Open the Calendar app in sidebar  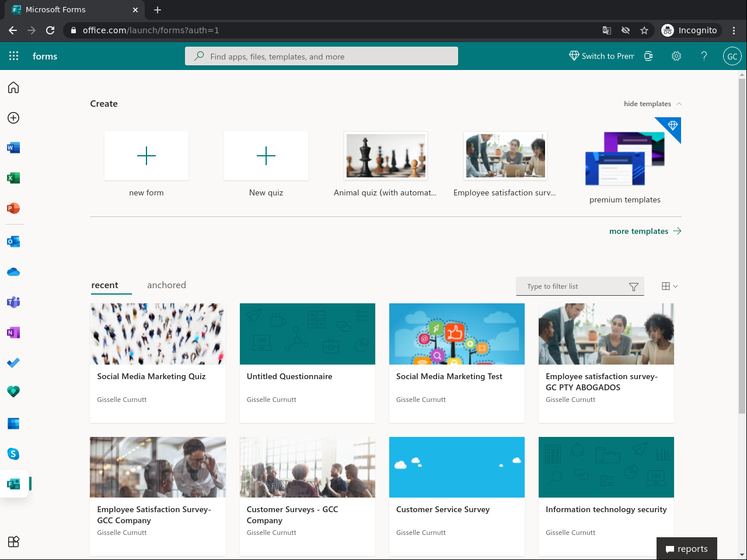pyautogui.click(x=13, y=423)
